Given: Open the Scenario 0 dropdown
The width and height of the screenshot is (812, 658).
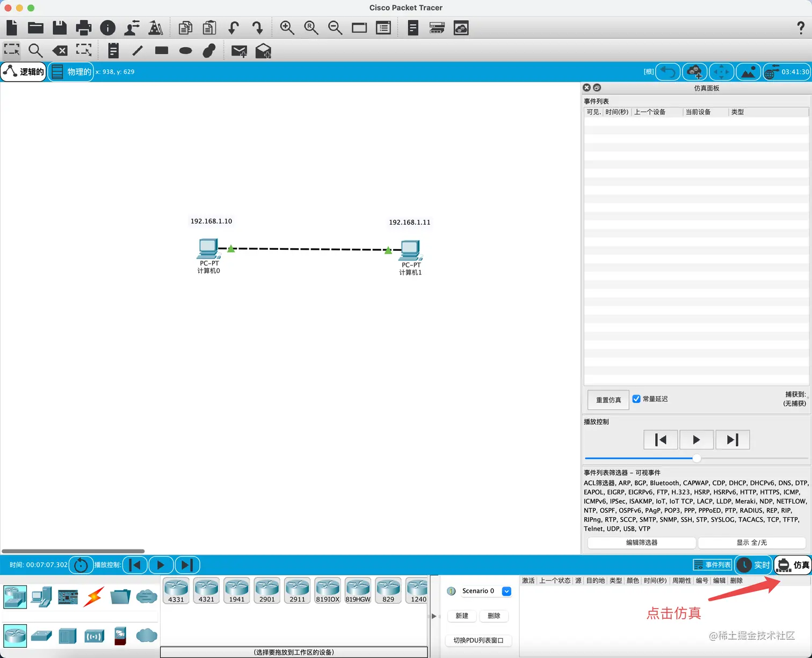Looking at the screenshot, I should point(506,591).
